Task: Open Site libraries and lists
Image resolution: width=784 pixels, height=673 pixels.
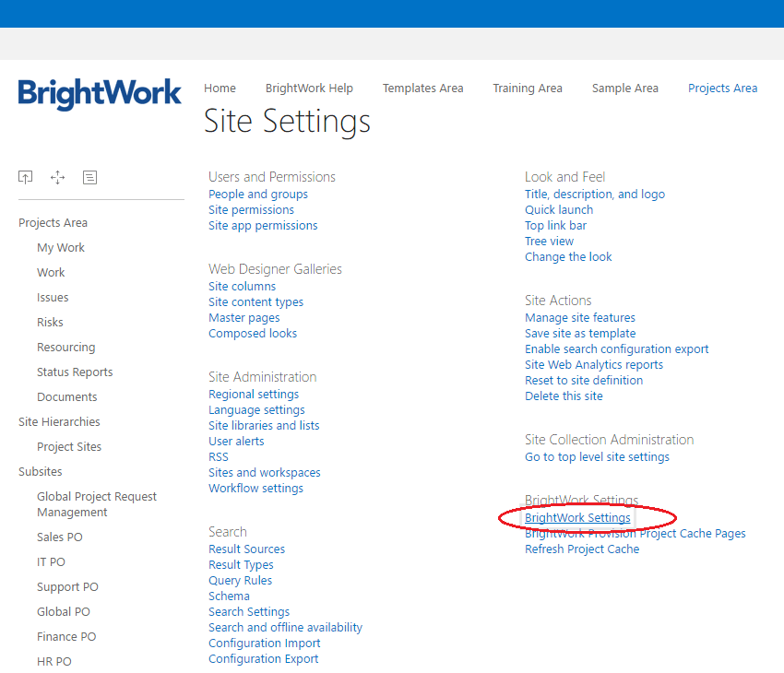Action: point(264,426)
